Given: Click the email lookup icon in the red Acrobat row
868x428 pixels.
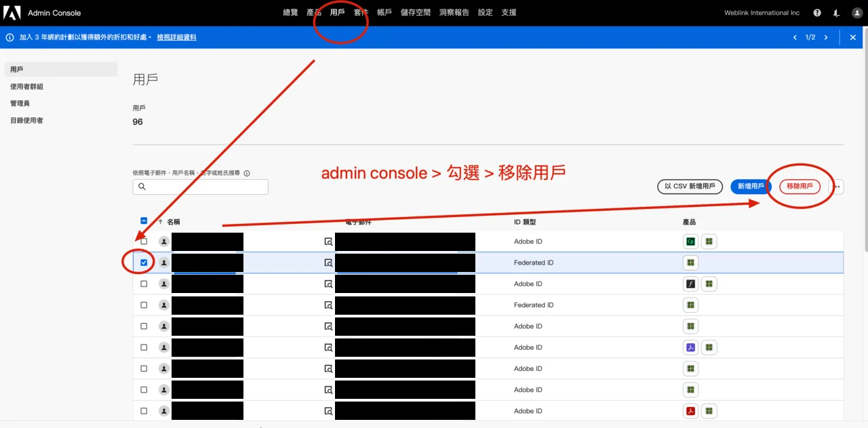Looking at the screenshot, I should [x=328, y=411].
